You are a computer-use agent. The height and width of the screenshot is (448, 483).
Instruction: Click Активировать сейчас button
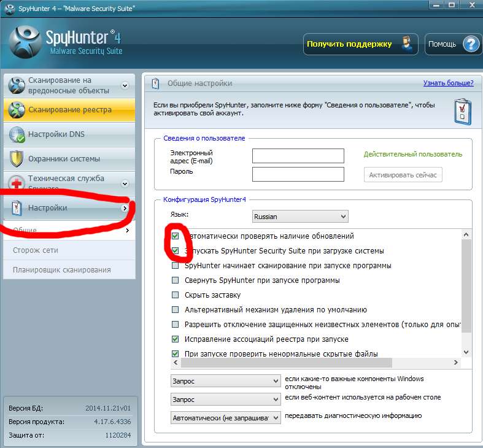point(403,175)
